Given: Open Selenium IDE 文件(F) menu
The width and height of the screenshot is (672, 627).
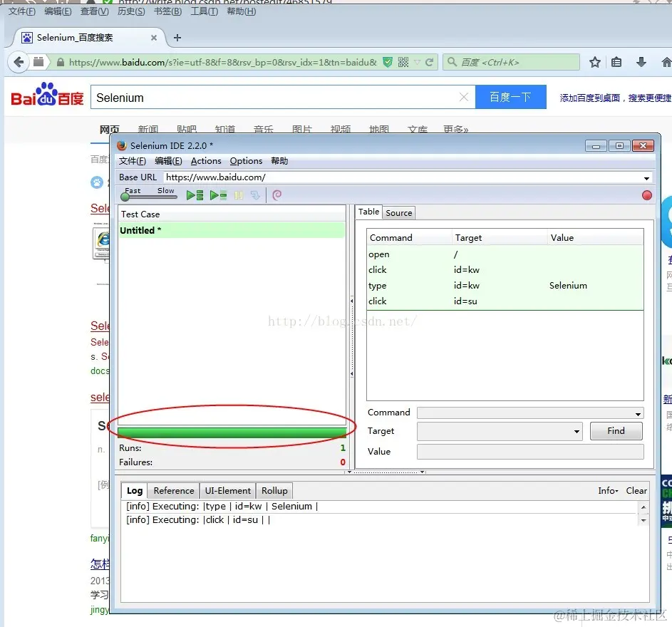Looking at the screenshot, I should [x=133, y=161].
